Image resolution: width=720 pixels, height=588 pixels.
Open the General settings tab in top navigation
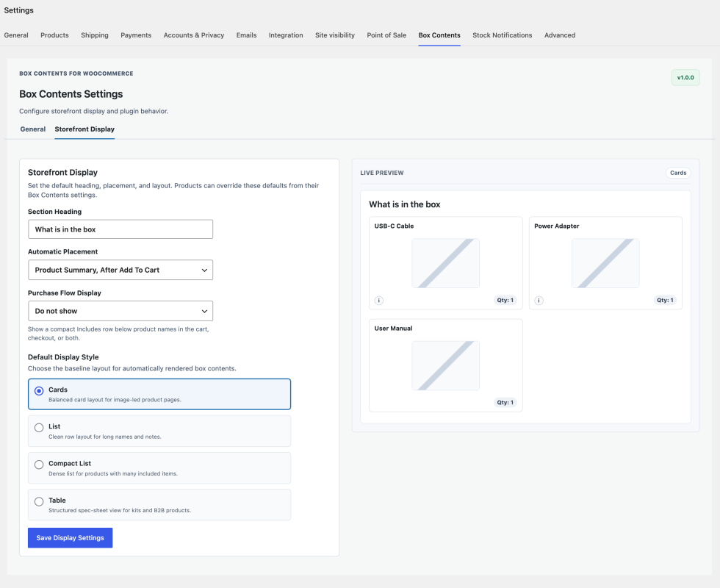point(16,35)
